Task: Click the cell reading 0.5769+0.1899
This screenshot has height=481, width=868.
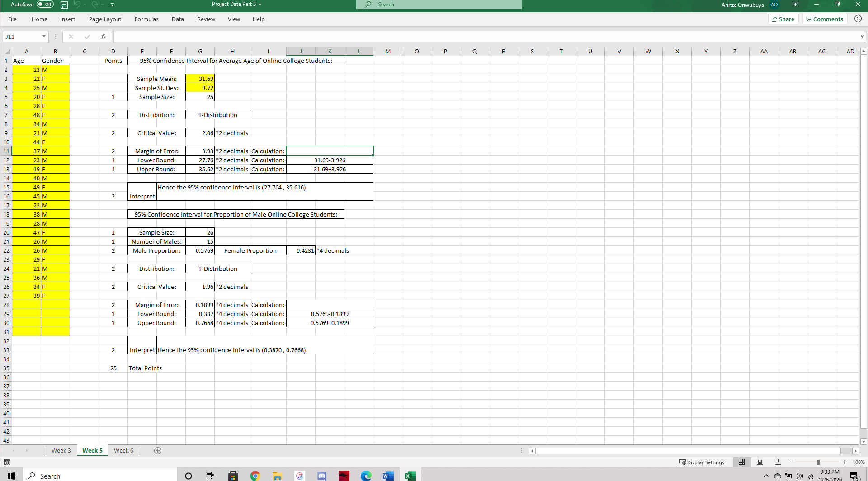Action: coord(330,323)
